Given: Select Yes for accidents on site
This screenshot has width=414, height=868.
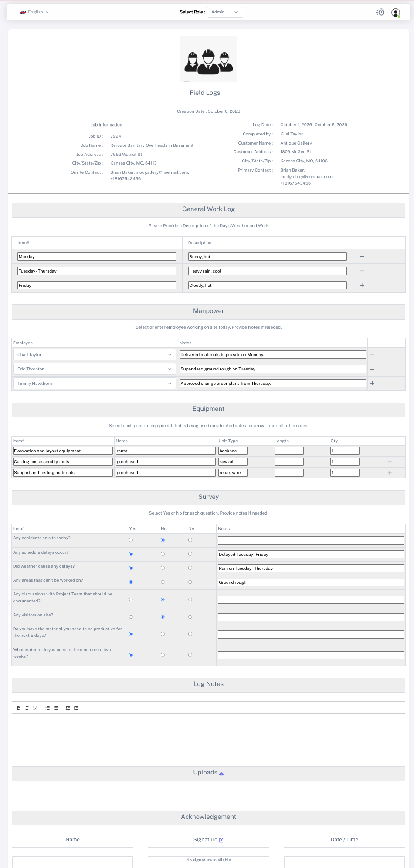Looking at the screenshot, I should 131,540.
